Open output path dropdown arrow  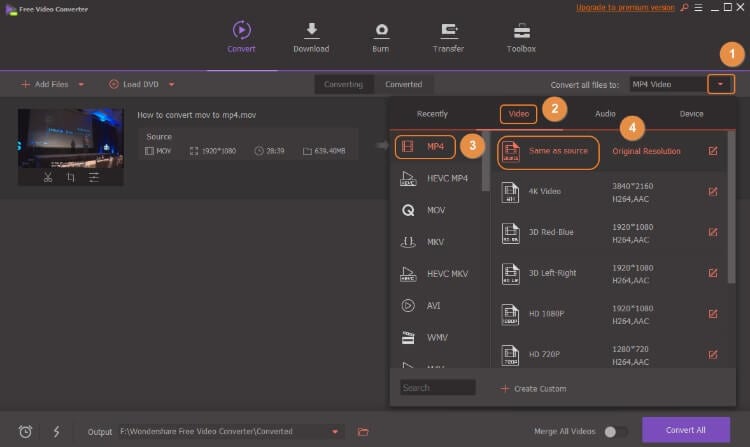click(335, 432)
